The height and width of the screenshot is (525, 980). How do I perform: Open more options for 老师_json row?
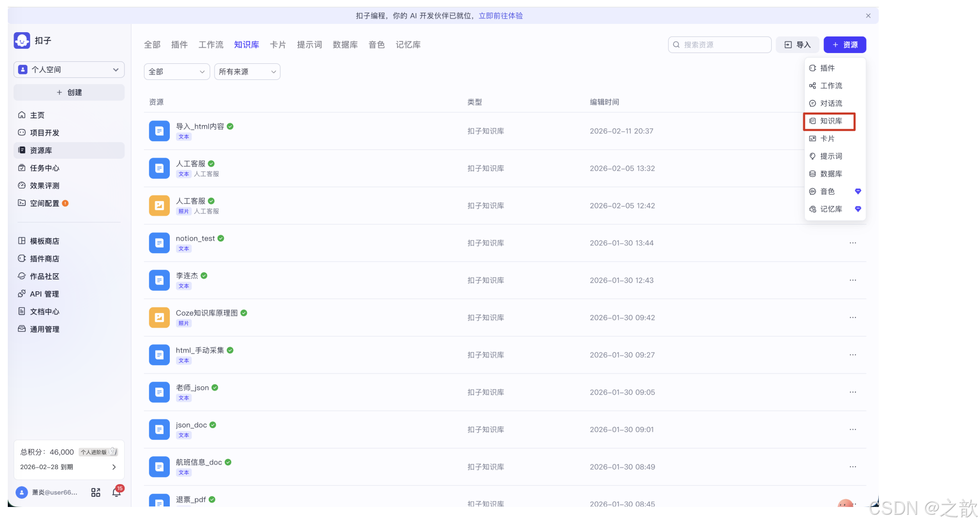click(853, 392)
